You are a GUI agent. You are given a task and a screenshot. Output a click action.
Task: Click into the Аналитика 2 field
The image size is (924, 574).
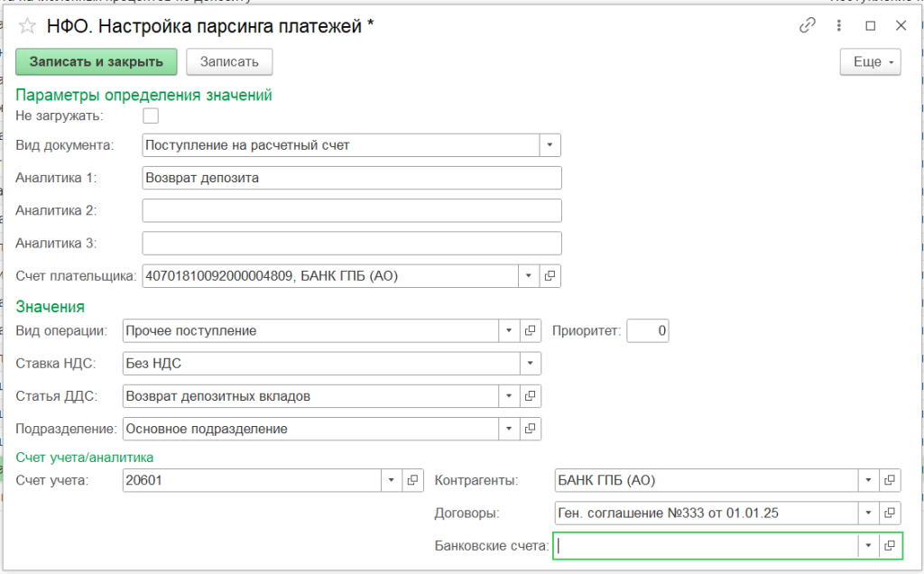pyautogui.click(x=352, y=211)
